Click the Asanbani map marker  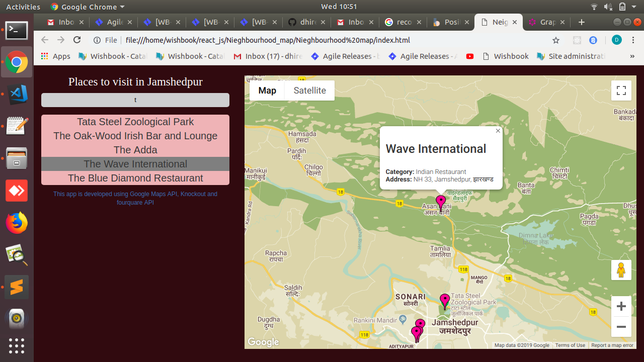tap(441, 203)
